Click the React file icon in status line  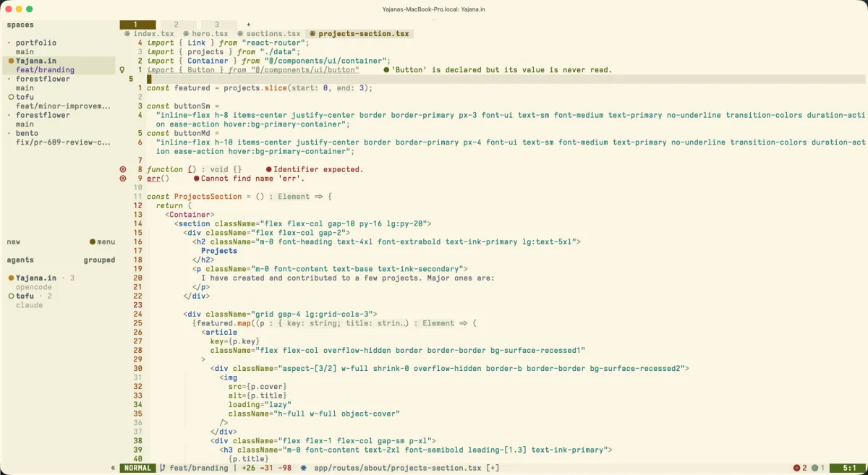[x=304, y=468]
